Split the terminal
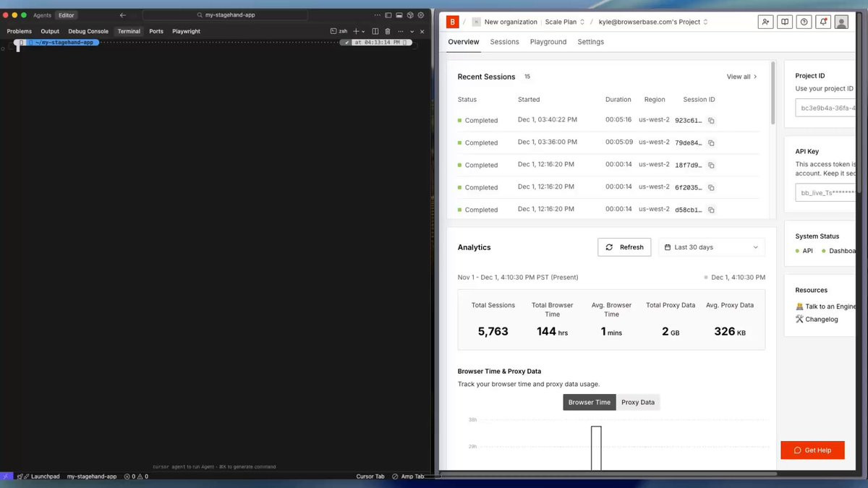Image resolution: width=868 pixels, height=488 pixels. 375,31
